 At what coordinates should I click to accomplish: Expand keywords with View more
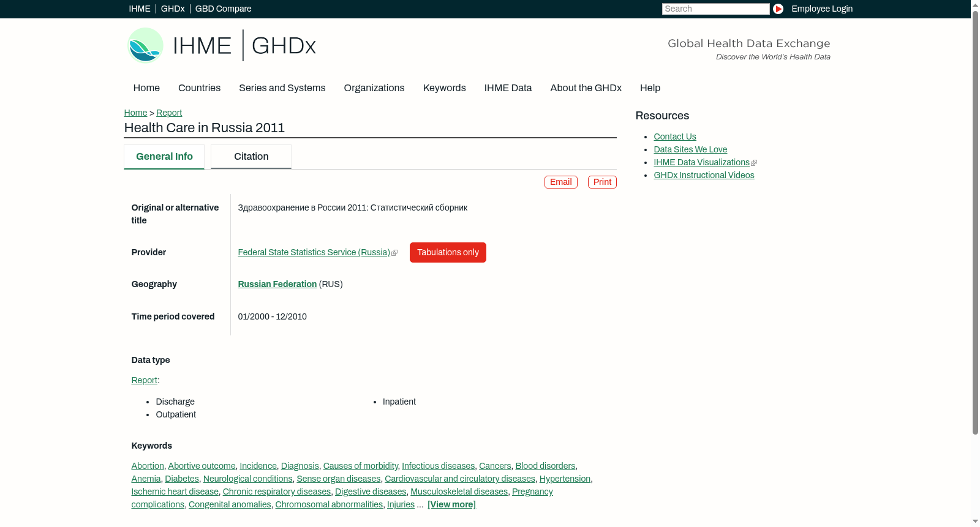coord(451,504)
